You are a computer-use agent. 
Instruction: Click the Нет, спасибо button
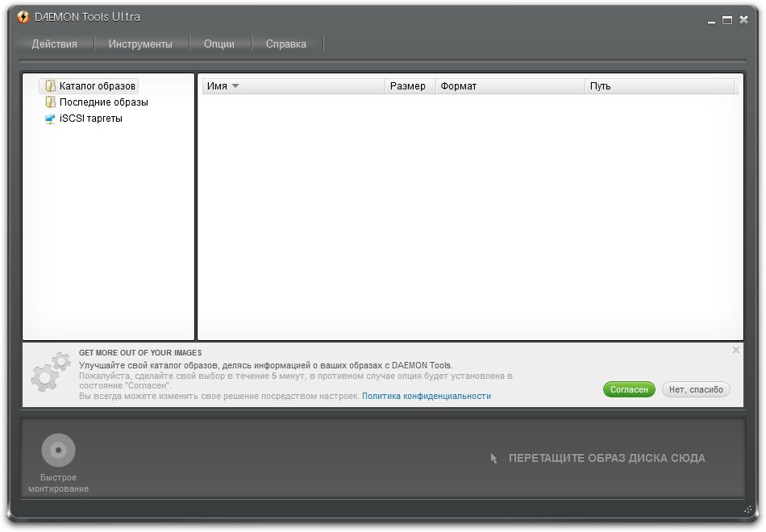point(696,389)
